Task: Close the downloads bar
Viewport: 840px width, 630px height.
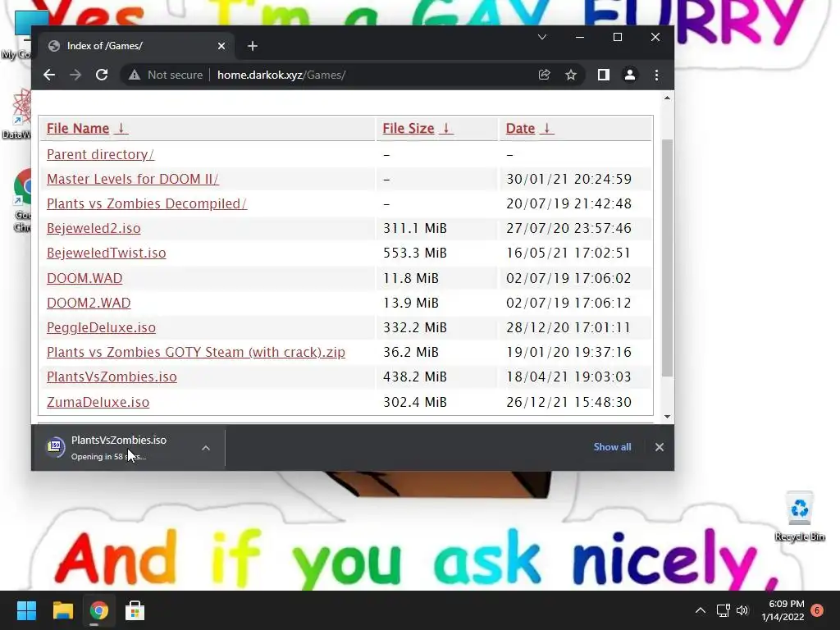Action: [660, 447]
